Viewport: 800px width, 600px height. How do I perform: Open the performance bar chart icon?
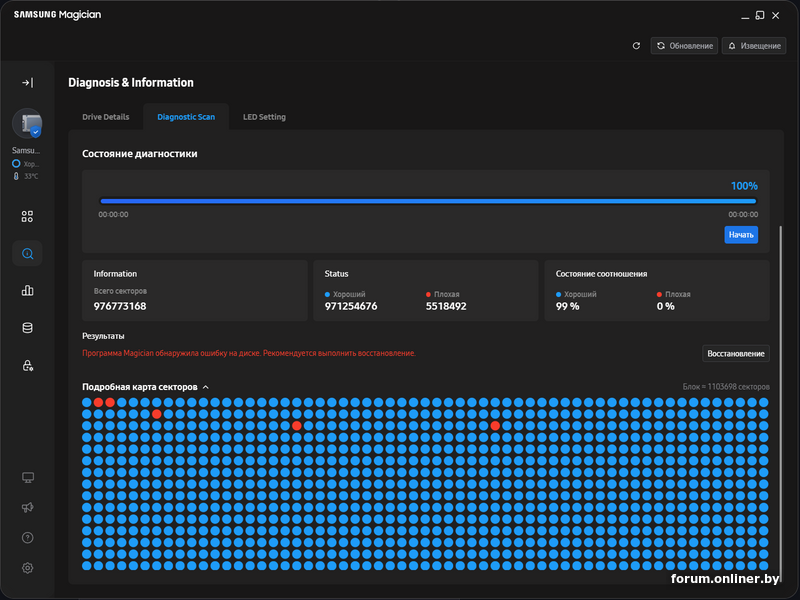coord(27,291)
